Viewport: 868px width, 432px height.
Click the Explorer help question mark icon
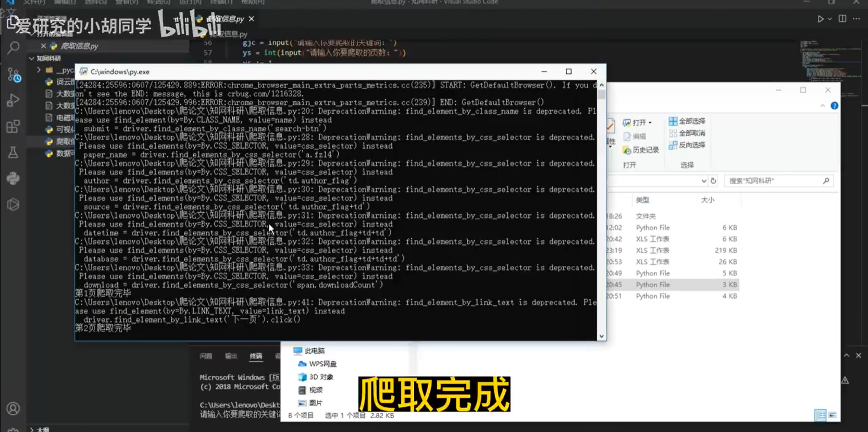tap(834, 106)
